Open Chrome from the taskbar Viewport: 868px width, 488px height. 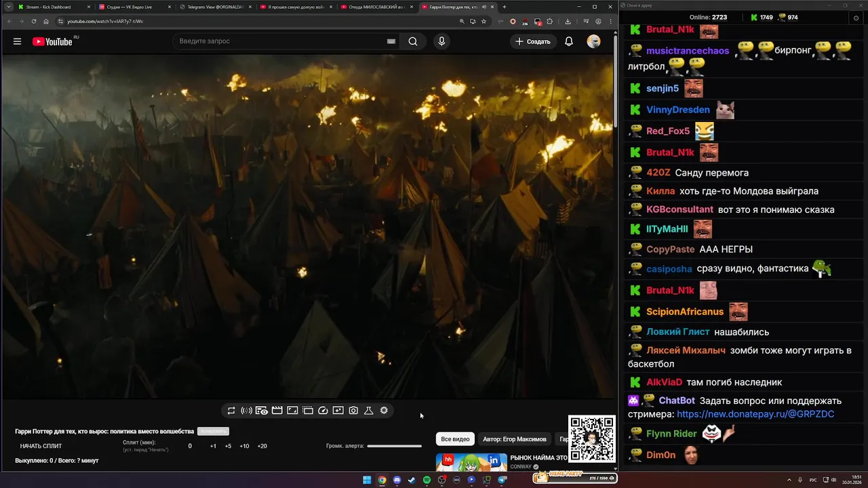(382, 480)
